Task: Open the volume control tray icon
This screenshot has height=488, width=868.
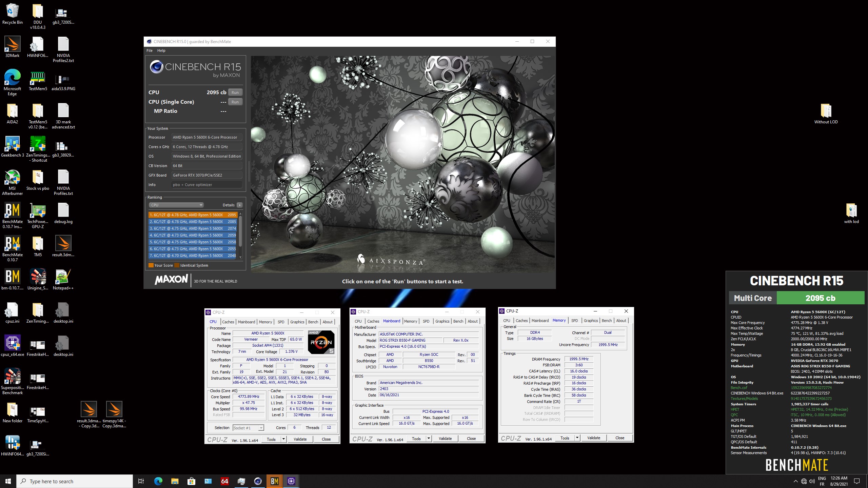Action: click(x=812, y=481)
